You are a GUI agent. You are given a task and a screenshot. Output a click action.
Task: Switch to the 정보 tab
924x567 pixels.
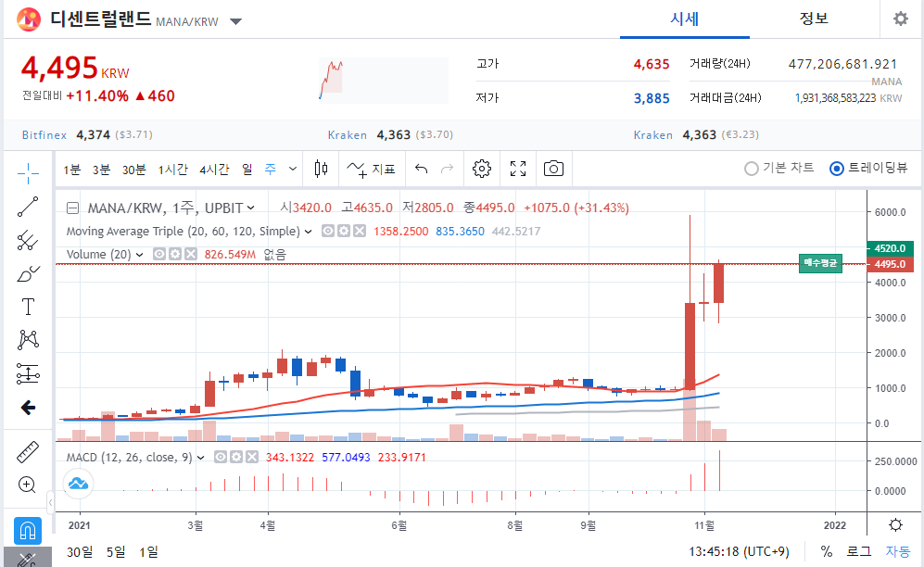point(814,19)
